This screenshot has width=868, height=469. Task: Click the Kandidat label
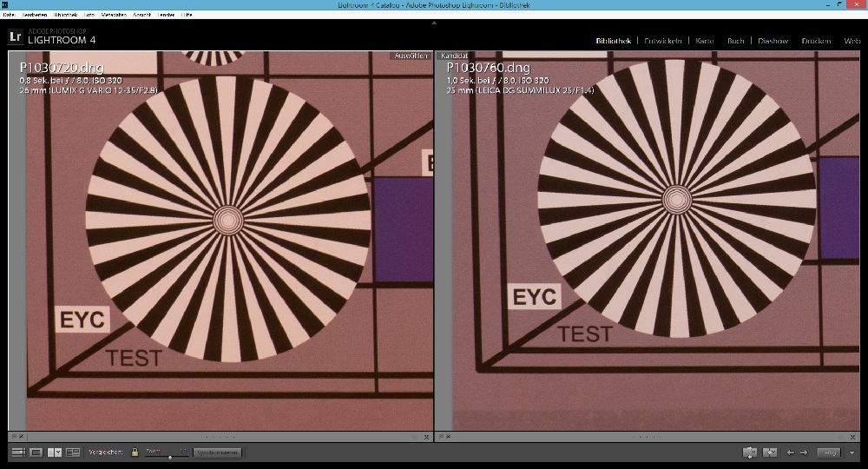[455, 56]
